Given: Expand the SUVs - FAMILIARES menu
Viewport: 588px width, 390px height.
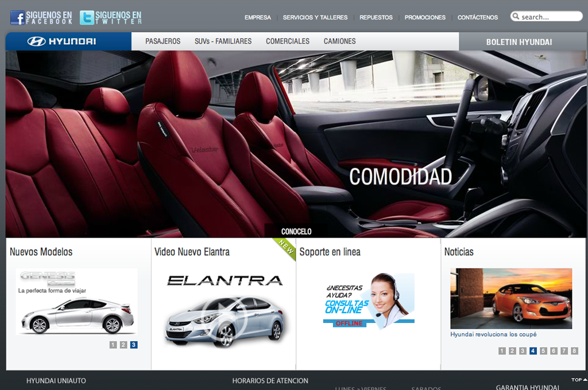Looking at the screenshot, I should pos(223,41).
